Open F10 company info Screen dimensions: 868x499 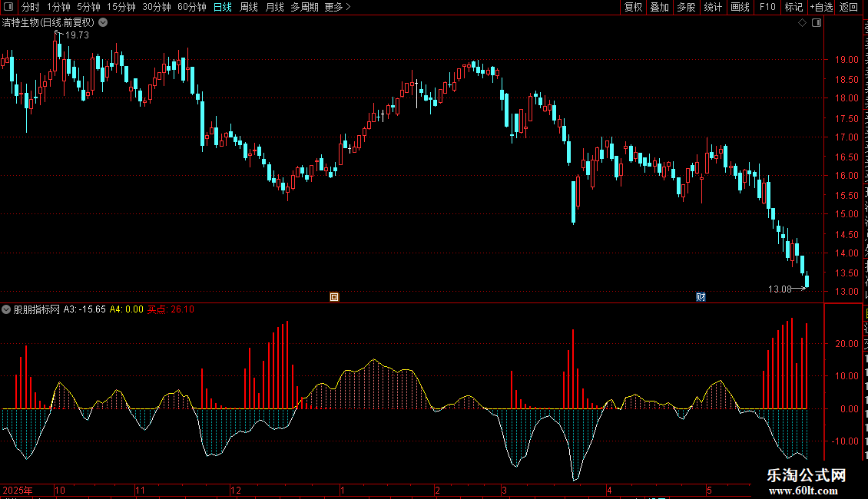click(767, 7)
